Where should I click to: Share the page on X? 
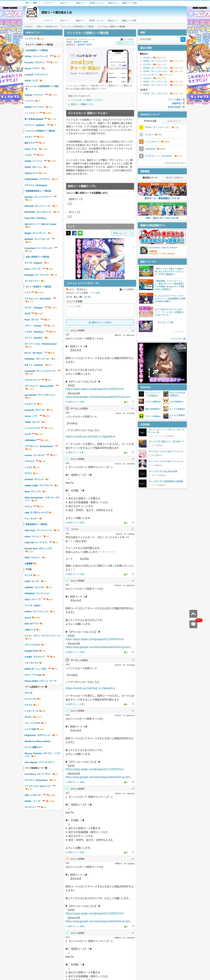click(x=68, y=233)
